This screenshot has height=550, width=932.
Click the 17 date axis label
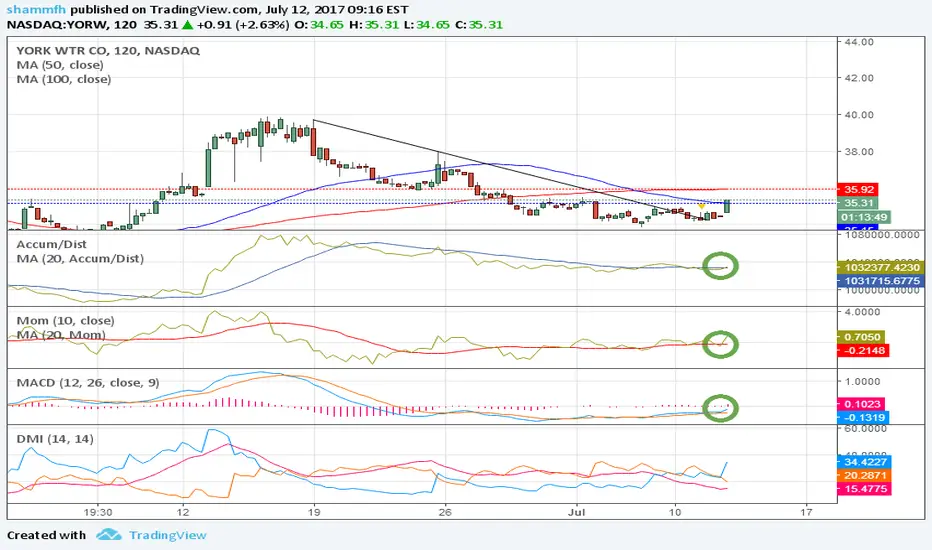coord(806,512)
